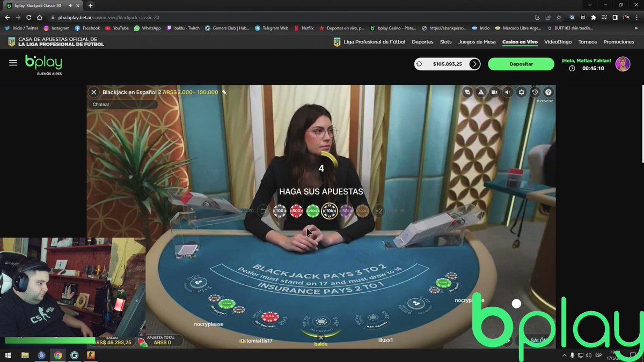The height and width of the screenshot is (362, 644).
Task: Select the 10k chip
Action: pos(330,211)
